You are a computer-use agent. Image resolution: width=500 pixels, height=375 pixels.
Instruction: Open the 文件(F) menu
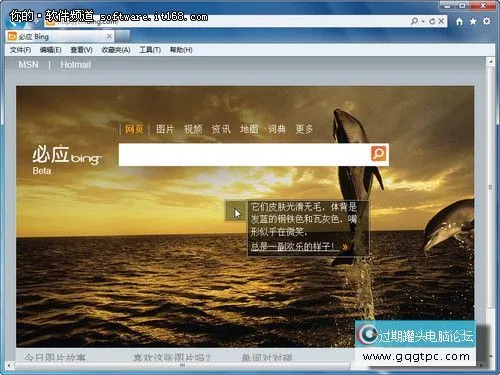[20, 50]
